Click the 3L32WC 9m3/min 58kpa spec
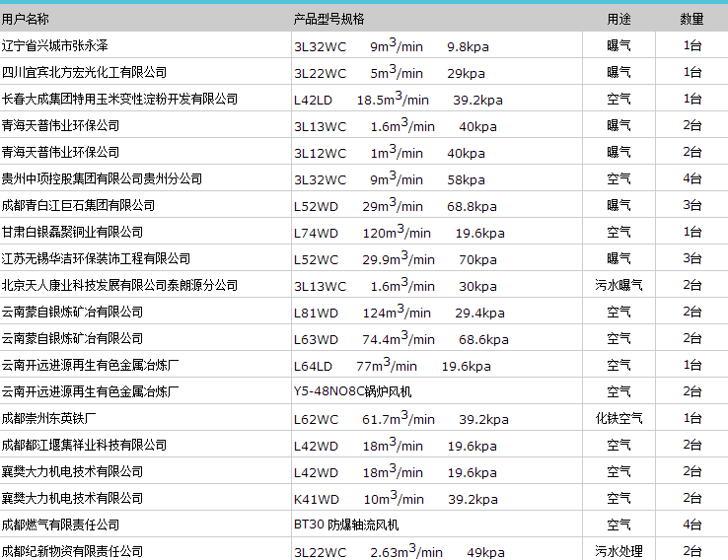The height and width of the screenshot is (560, 728). (x=390, y=178)
